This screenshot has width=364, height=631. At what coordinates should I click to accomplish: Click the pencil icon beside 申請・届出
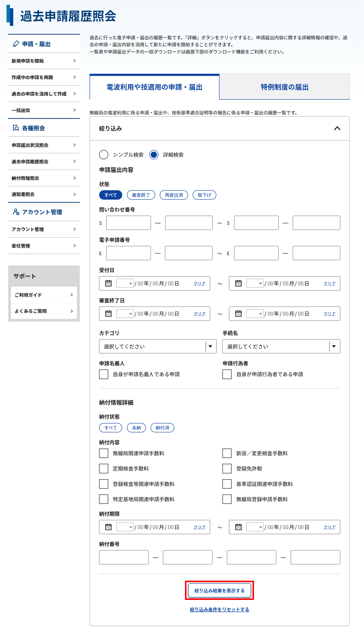click(x=16, y=44)
